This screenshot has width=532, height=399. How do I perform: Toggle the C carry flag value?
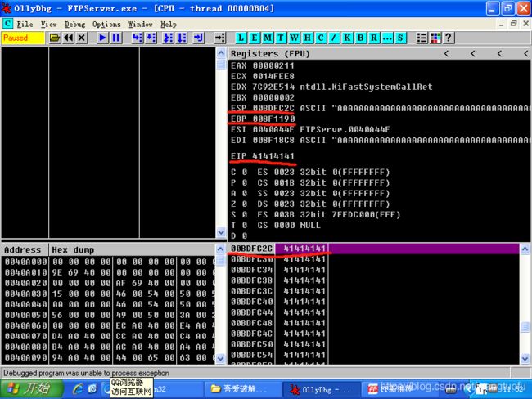pyautogui.click(x=245, y=173)
